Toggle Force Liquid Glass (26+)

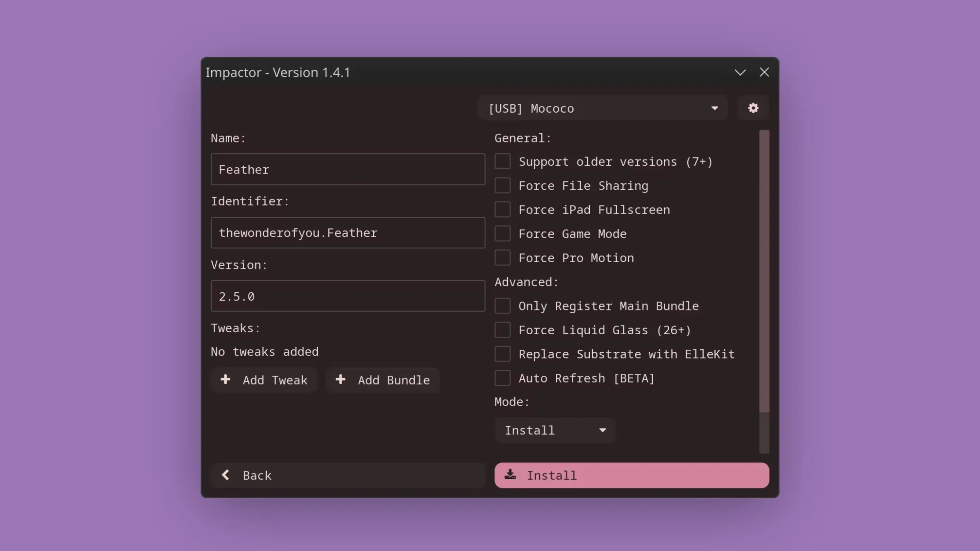[x=503, y=330]
